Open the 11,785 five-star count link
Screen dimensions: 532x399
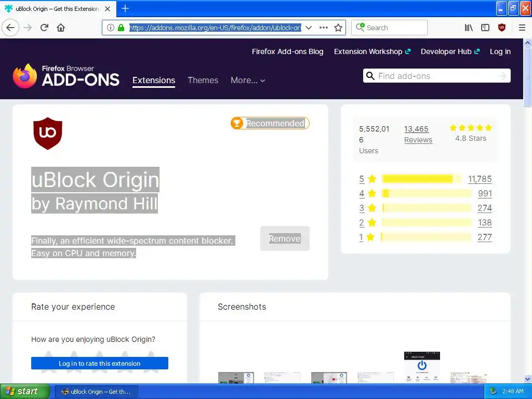click(x=480, y=179)
